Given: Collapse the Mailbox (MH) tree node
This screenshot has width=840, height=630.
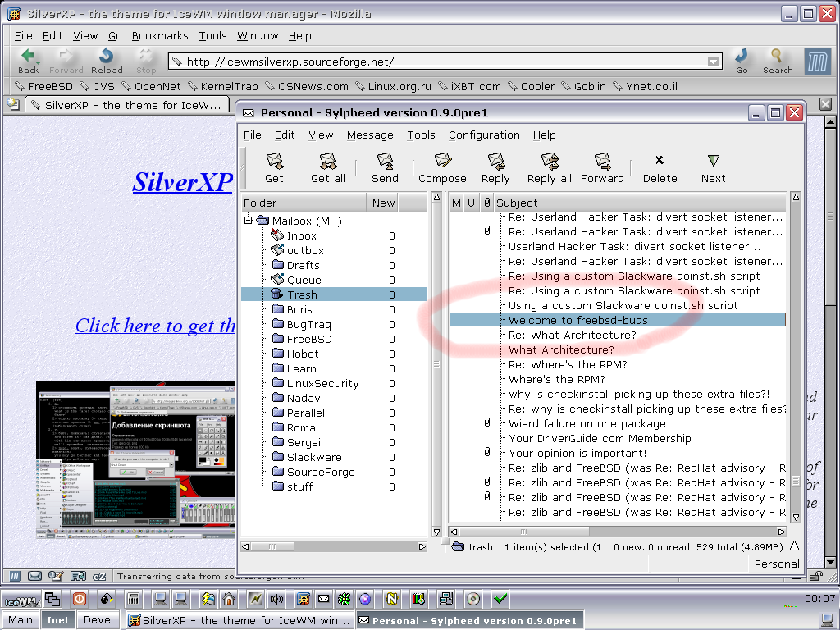Looking at the screenshot, I should [x=248, y=220].
